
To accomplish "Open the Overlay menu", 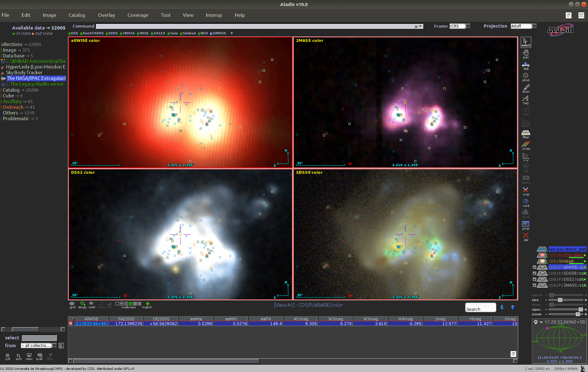I will point(106,15).
